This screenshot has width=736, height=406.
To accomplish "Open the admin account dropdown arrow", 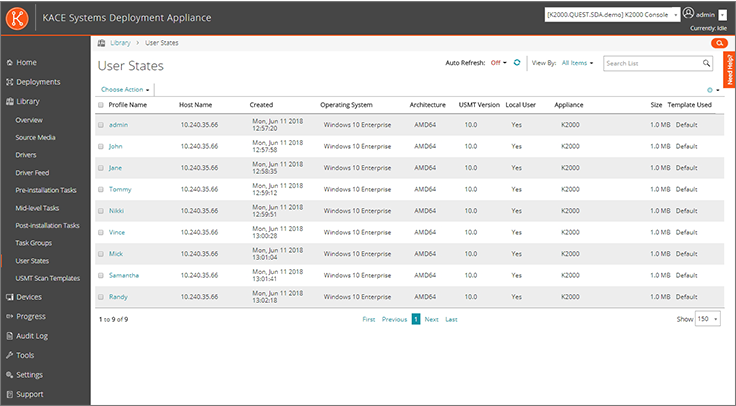I will click(722, 15).
